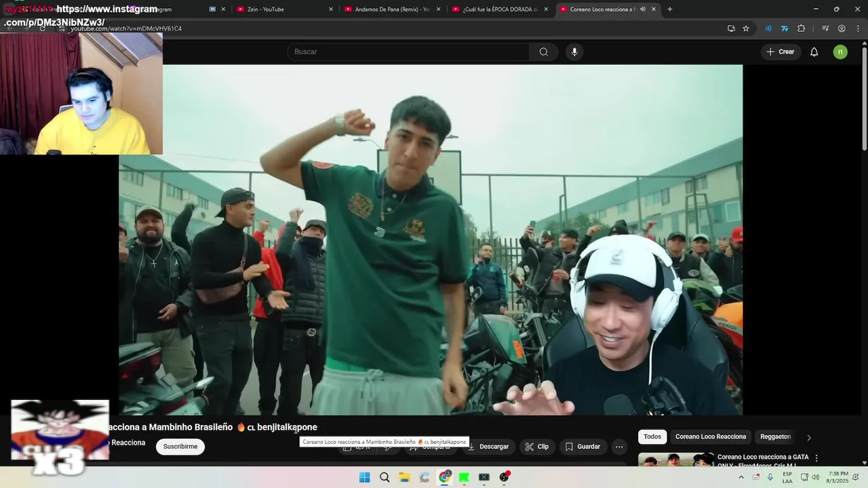Open Chrome extensions puzzle icon
868x488 pixels.
coord(802,28)
